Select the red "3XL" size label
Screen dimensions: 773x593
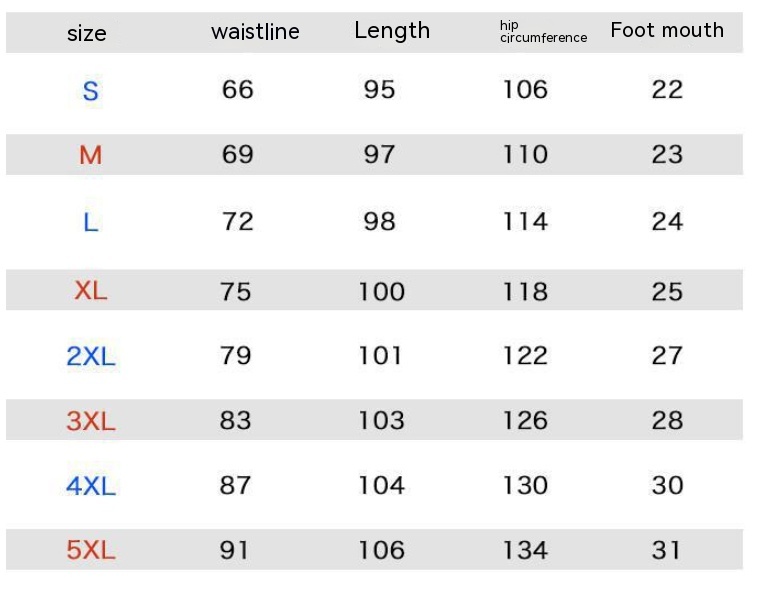(x=91, y=421)
